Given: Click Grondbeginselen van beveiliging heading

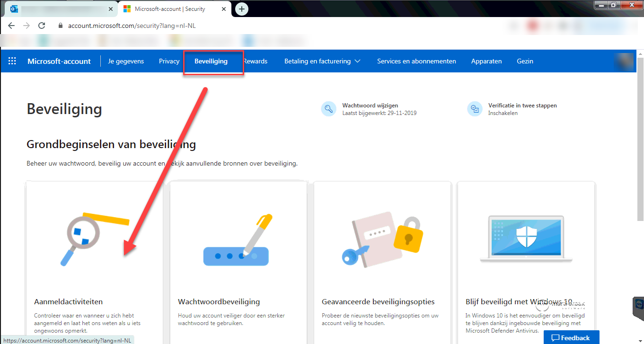Looking at the screenshot, I should [111, 144].
